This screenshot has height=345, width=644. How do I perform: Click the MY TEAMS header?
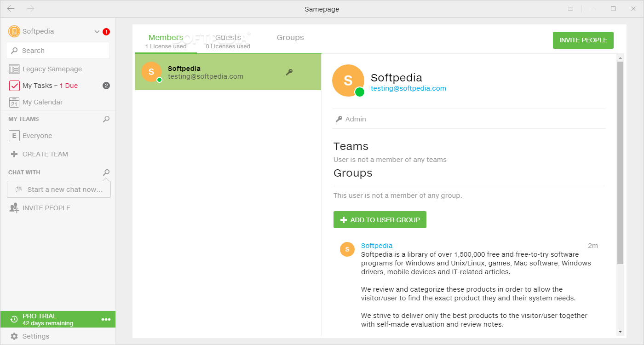point(23,119)
